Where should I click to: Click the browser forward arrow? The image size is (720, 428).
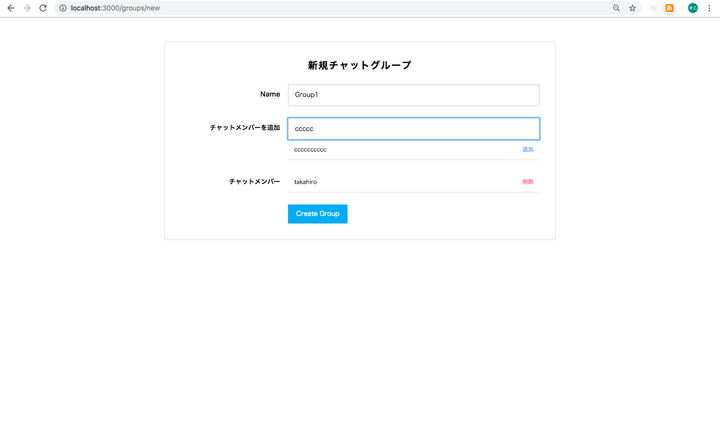[x=27, y=8]
